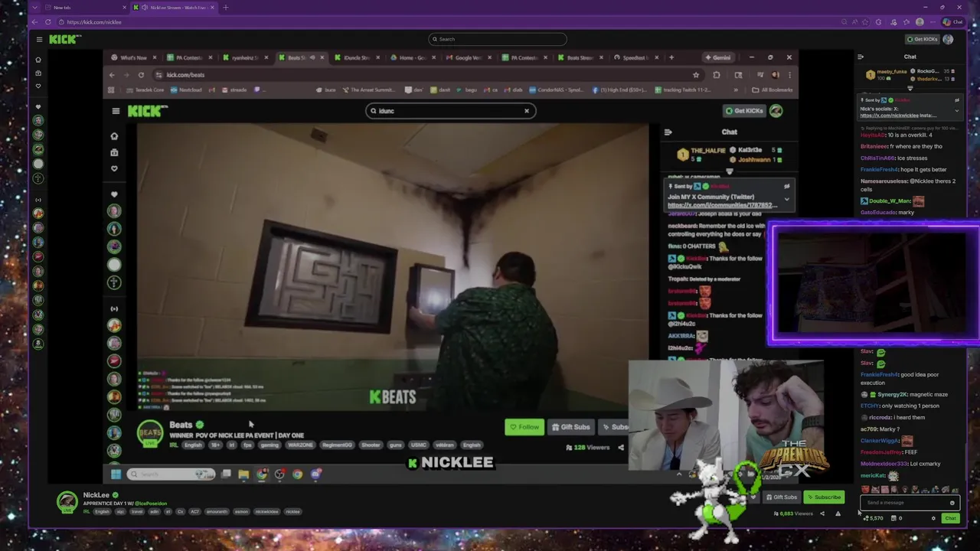Mute the NickLee Stream tab audio icon
Image resolution: width=980 pixels, height=551 pixels.
tap(145, 8)
